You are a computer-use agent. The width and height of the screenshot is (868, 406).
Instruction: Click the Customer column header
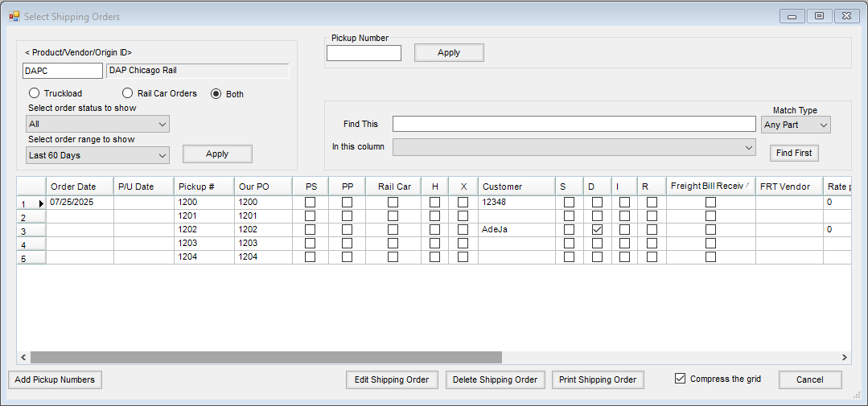516,187
